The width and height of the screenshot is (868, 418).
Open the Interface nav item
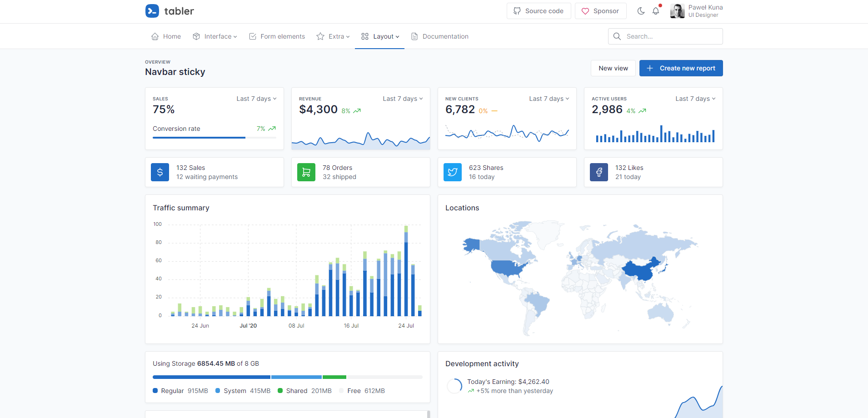215,36
